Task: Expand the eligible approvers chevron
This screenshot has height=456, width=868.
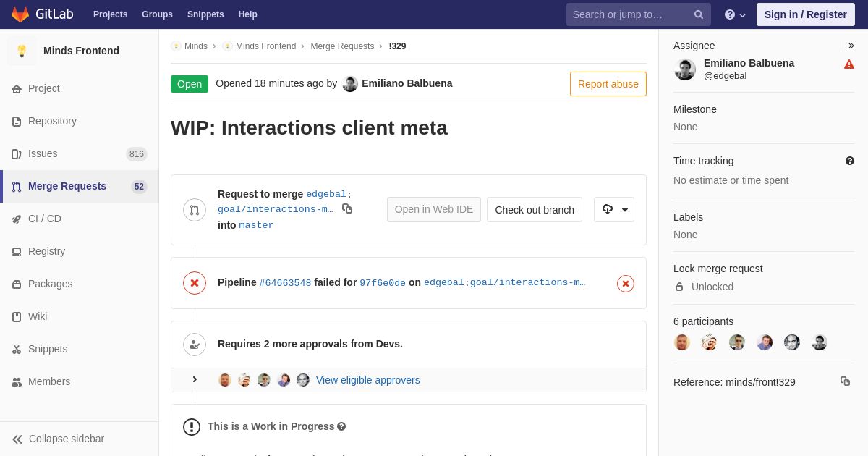Action: tap(195, 379)
